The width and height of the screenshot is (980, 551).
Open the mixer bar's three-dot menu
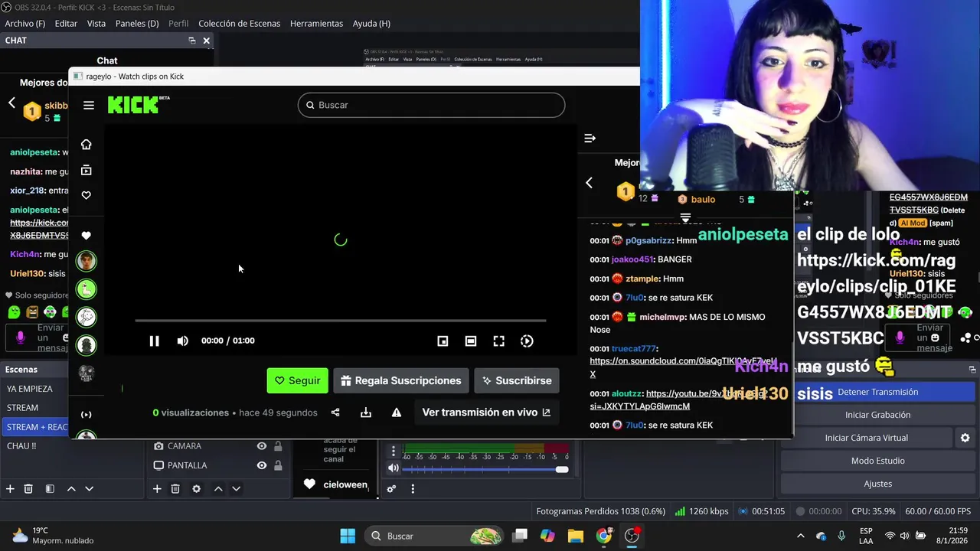click(x=413, y=489)
